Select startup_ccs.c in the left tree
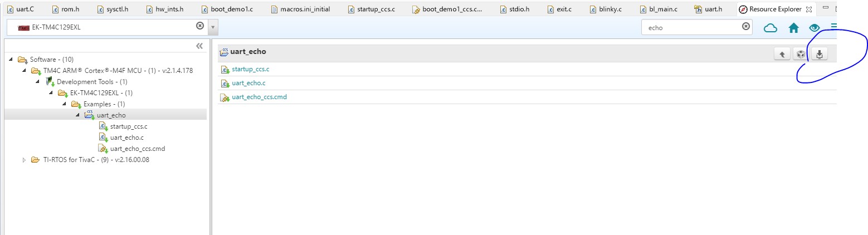This screenshot has height=235, width=868. click(129, 126)
